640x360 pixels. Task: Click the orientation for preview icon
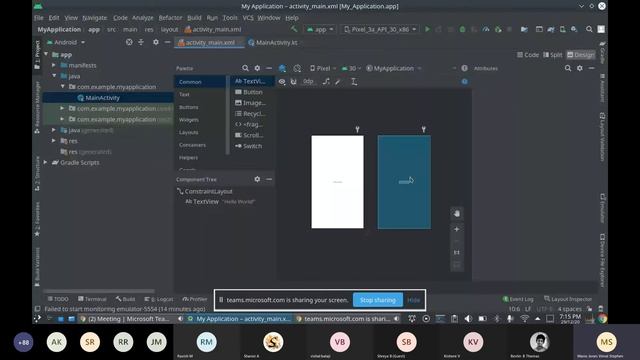[297, 68]
